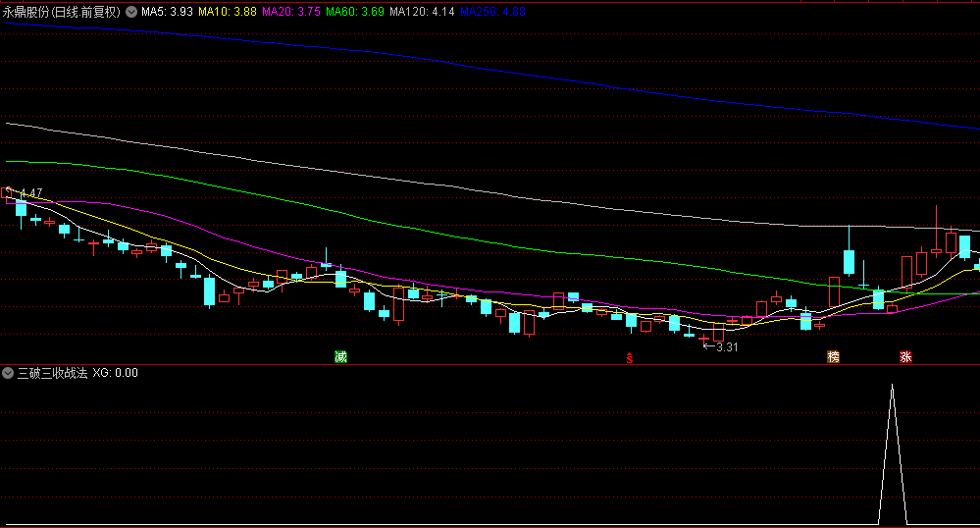Click the XG: 0.00 indicator value
This screenshot has width=980, height=528.
pos(116,373)
